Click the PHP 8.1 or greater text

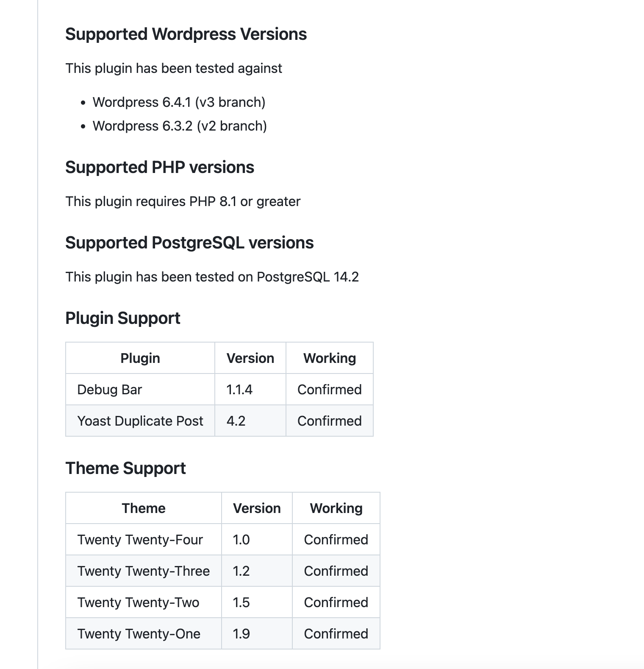245,201
